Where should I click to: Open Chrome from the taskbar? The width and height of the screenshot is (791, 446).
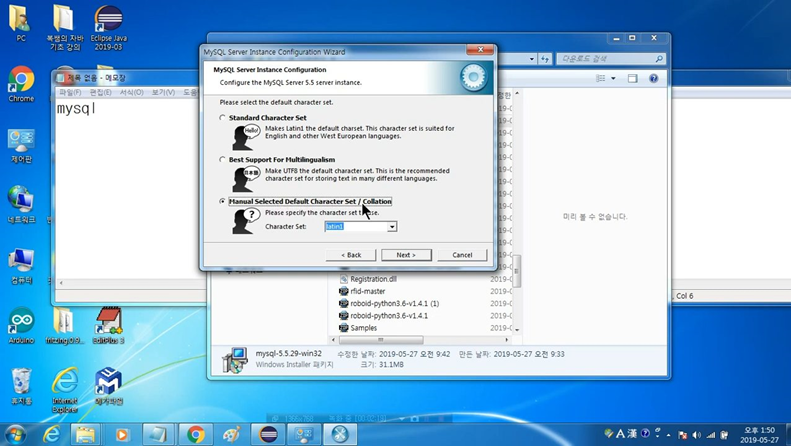coord(196,434)
